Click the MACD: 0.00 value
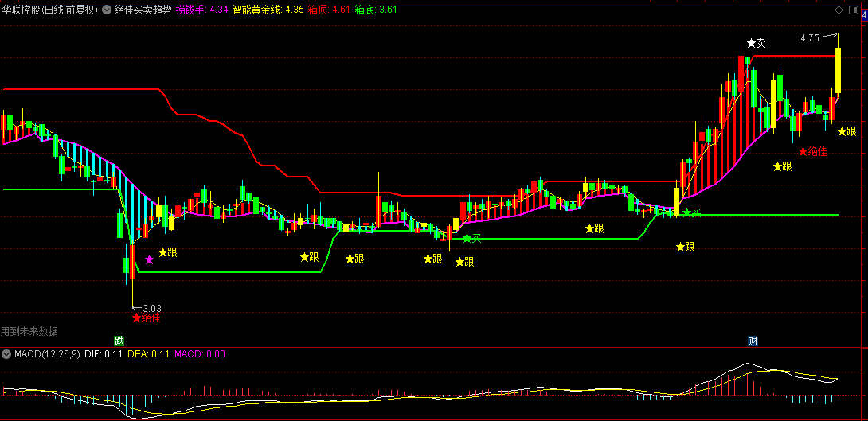This screenshot has height=421, width=868. tap(200, 354)
